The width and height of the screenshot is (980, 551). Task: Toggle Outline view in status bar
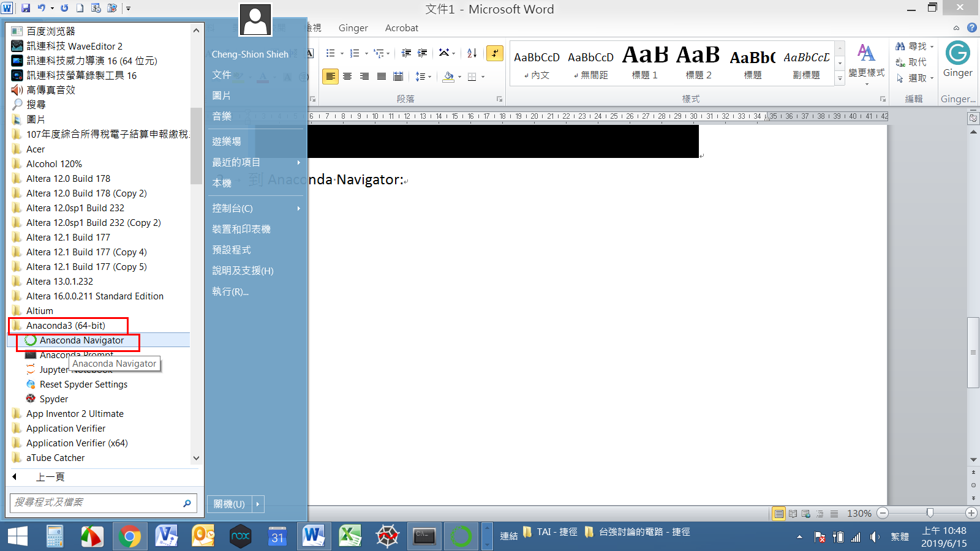coord(820,514)
